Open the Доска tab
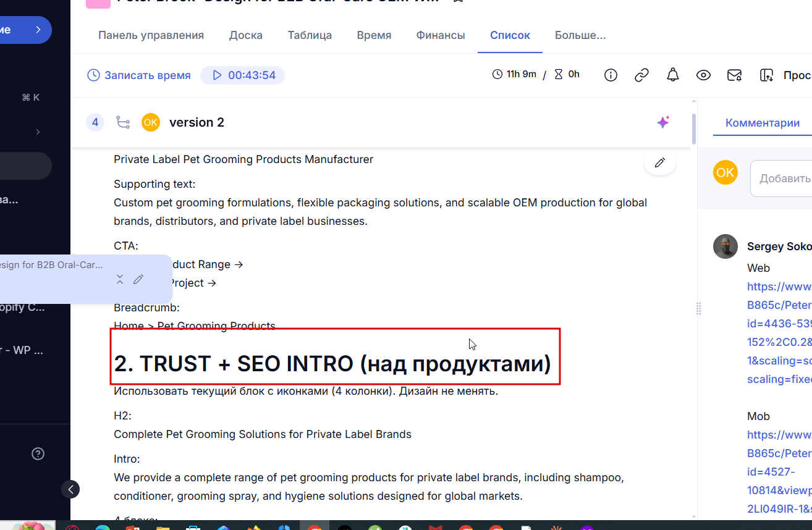 point(246,35)
